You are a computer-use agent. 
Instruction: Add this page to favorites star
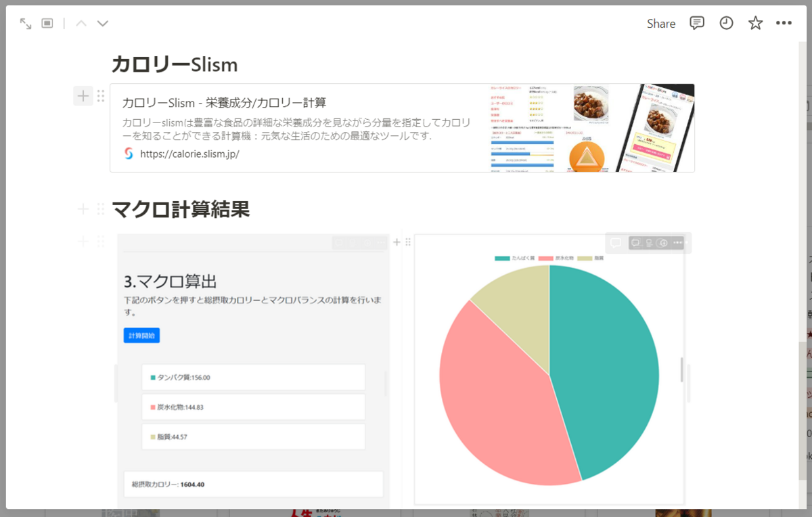[755, 23]
